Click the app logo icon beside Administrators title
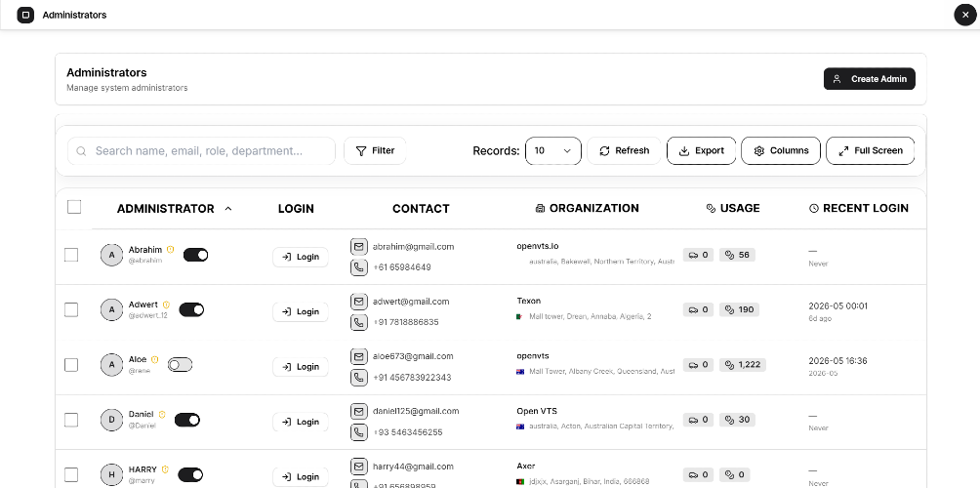Viewport: 980px width, 488px height. pos(25,15)
